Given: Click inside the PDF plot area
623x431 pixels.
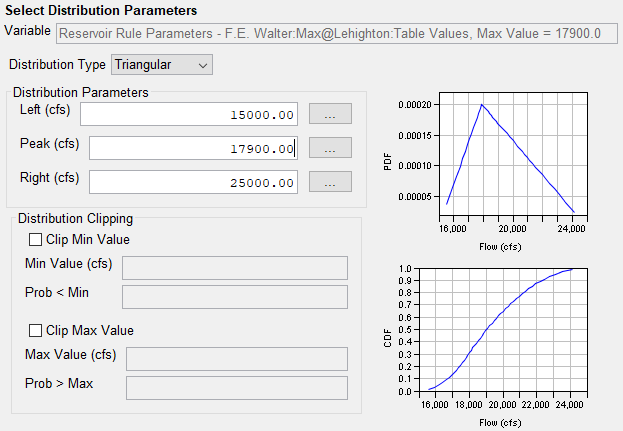Looking at the screenshot, I should click(x=510, y=160).
